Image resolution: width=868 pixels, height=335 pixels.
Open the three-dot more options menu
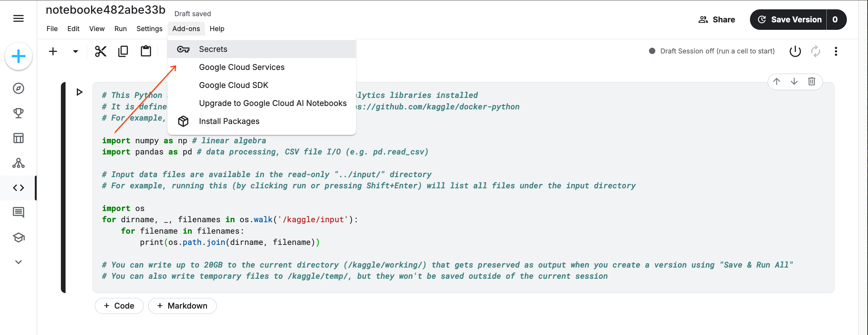836,51
